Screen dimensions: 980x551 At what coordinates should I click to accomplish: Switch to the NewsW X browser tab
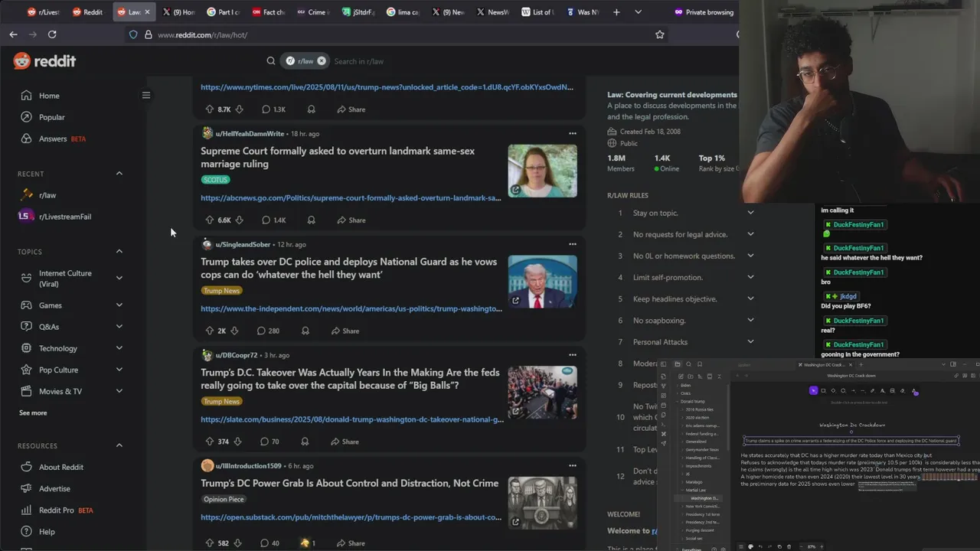click(492, 12)
